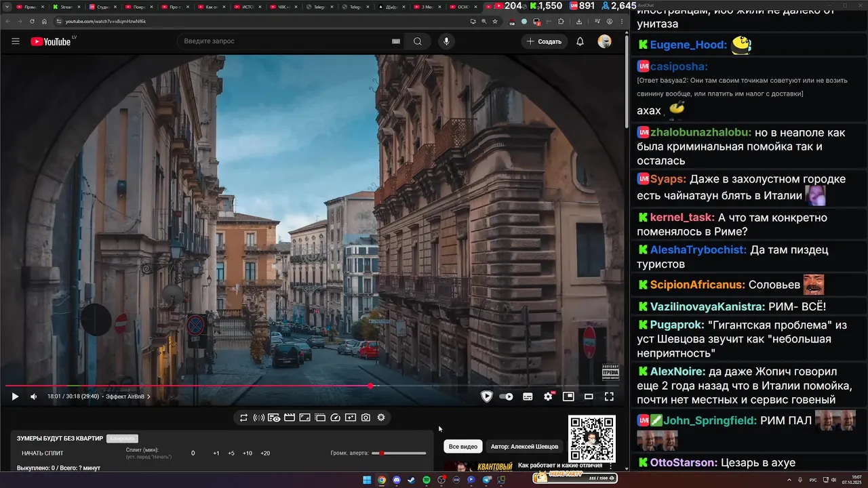Screen dimensions: 868x488
Task: Open the chapter Эффект AirBnB chevron
Action: (149, 396)
